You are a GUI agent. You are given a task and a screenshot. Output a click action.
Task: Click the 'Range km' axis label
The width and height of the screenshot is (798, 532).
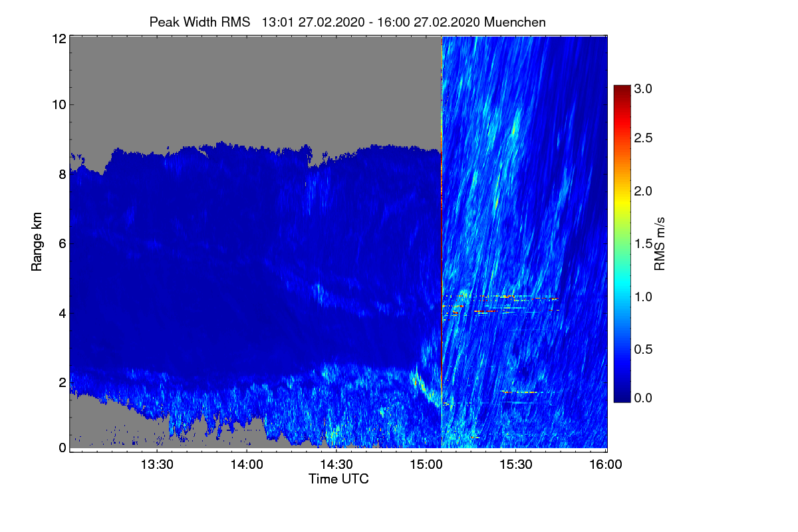[x=36, y=242]
